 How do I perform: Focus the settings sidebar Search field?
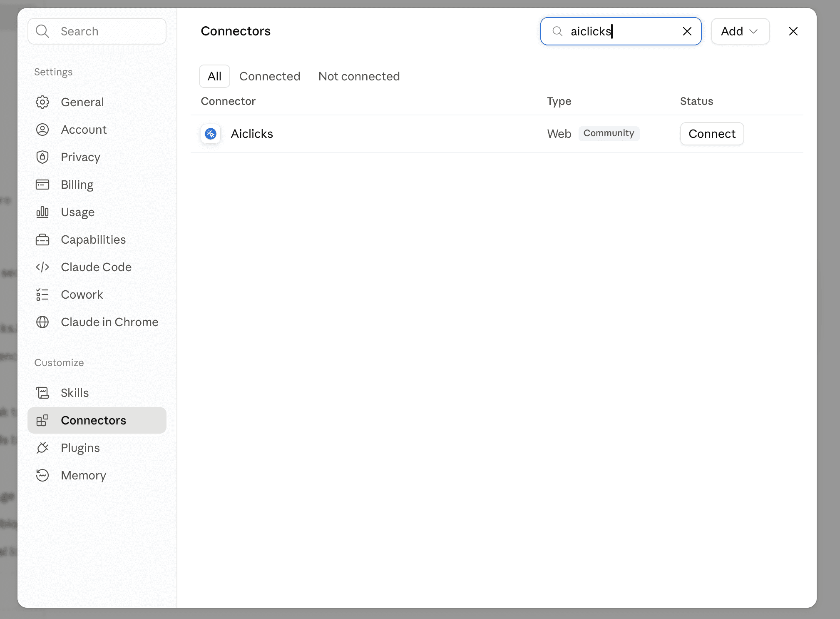97,31
